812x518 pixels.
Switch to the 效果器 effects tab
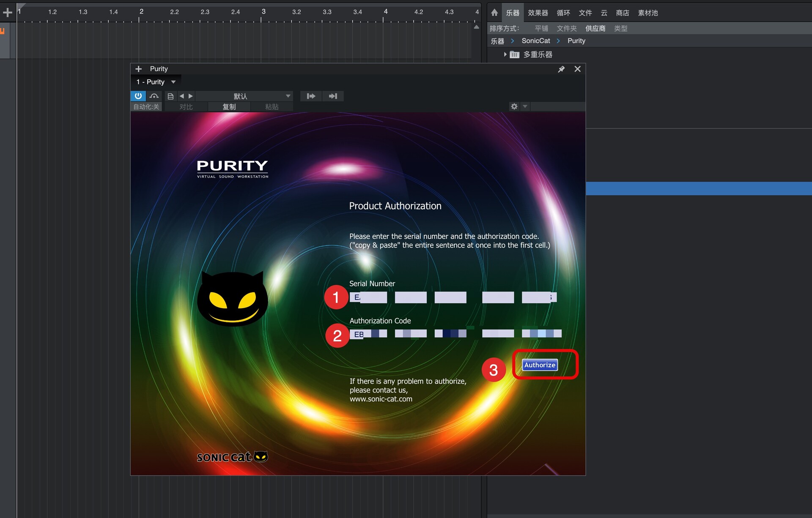(x=538, y=13)
